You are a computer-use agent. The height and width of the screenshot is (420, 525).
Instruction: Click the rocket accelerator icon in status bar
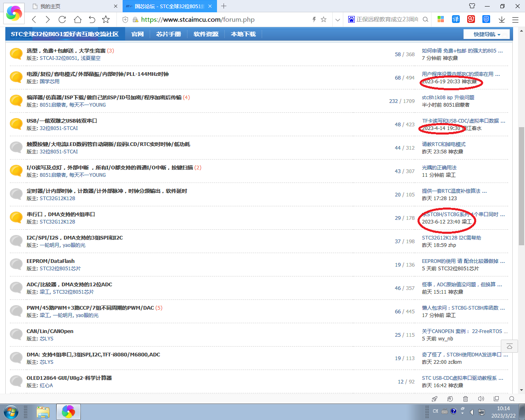(x=435, y=399)
